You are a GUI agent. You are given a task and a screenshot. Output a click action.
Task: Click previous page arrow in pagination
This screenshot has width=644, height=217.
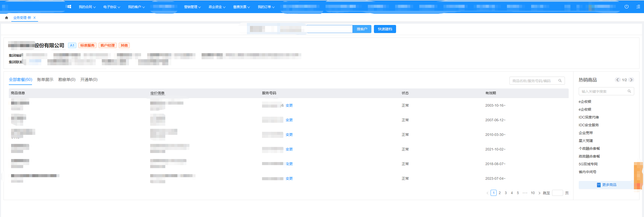point(487,193)
